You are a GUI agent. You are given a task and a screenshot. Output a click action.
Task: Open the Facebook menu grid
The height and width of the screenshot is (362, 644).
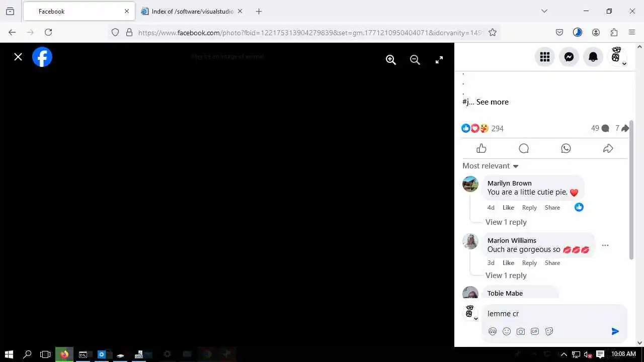[x=545, y=57]
